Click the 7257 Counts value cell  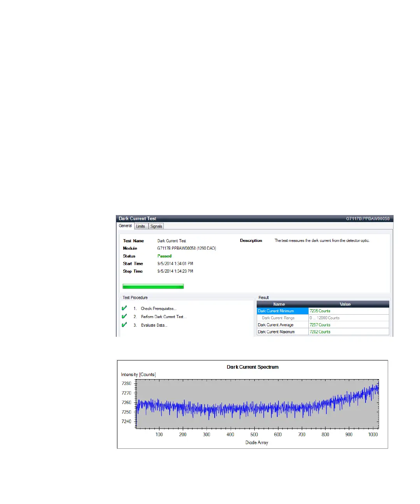click(x=349, y=325)
